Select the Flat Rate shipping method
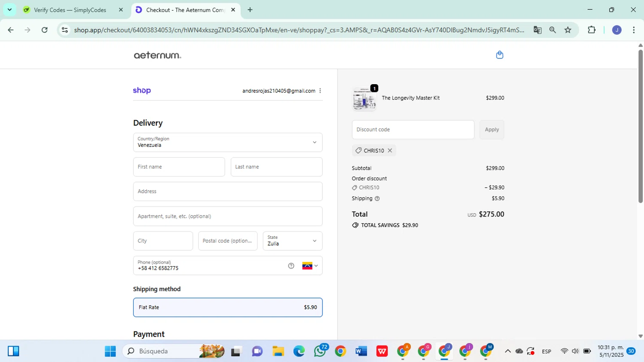This screenshot has height=362, width=644. click(228, 307)
